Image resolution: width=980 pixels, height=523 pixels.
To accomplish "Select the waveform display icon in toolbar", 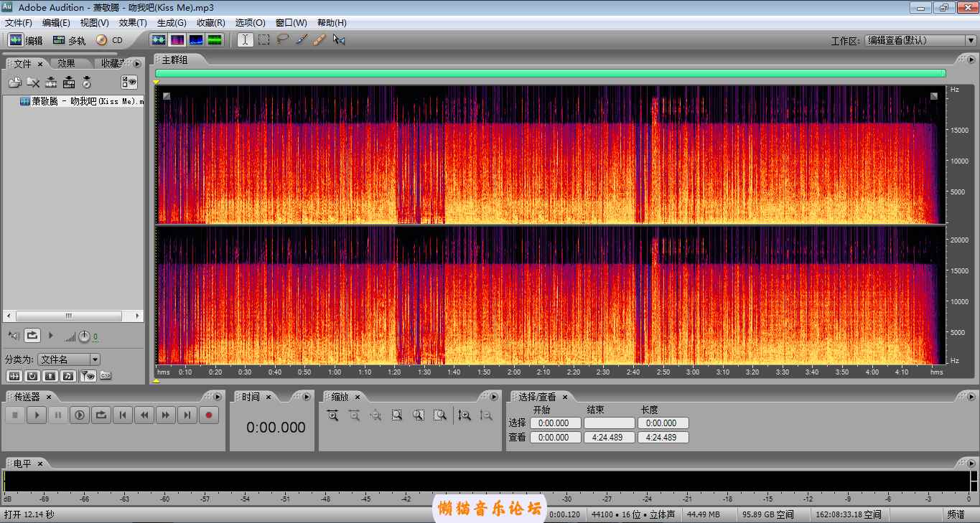I will 158,40.
